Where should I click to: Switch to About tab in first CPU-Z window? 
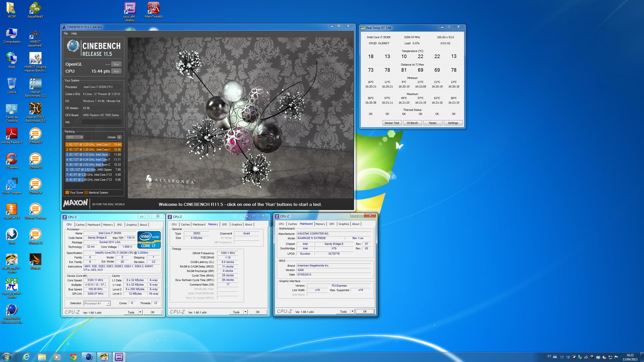[x=143, y=225]
